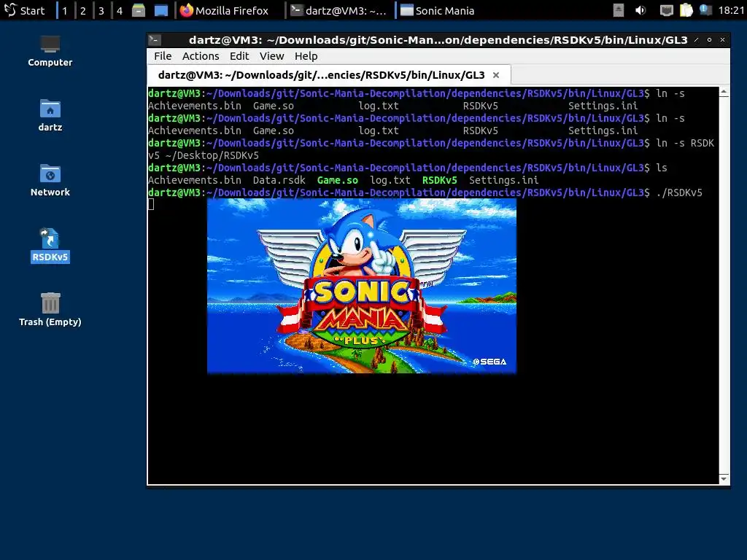Switch to workspace 1
The width and height of the screenshot is (747, 560).
point(65,10)
